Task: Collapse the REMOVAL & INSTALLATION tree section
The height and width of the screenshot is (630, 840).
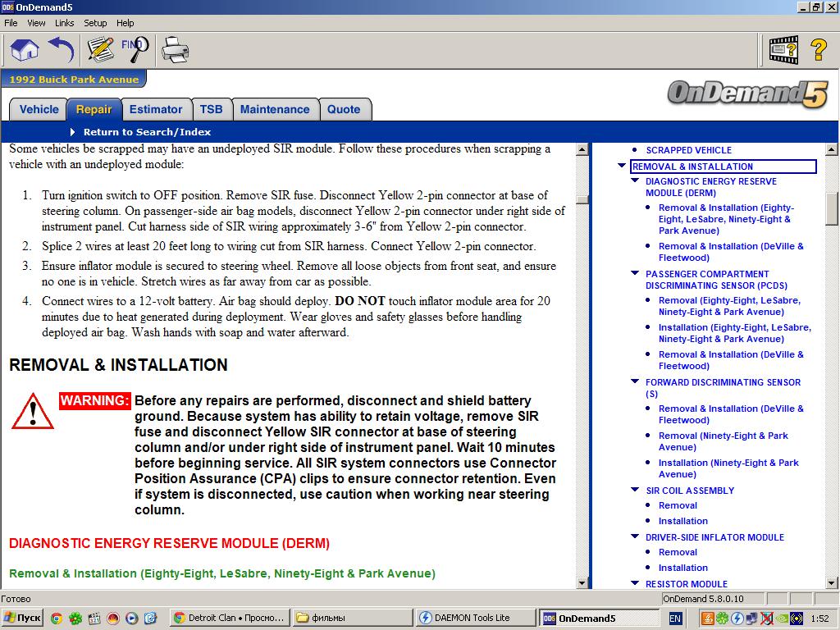Action: pos(622,167)
